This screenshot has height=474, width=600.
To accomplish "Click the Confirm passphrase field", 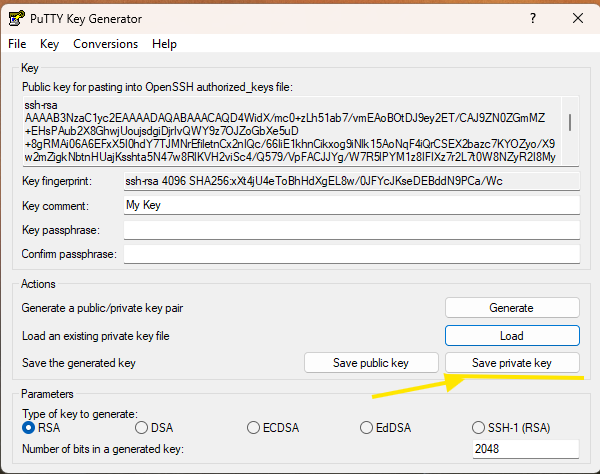I will 352,254.
